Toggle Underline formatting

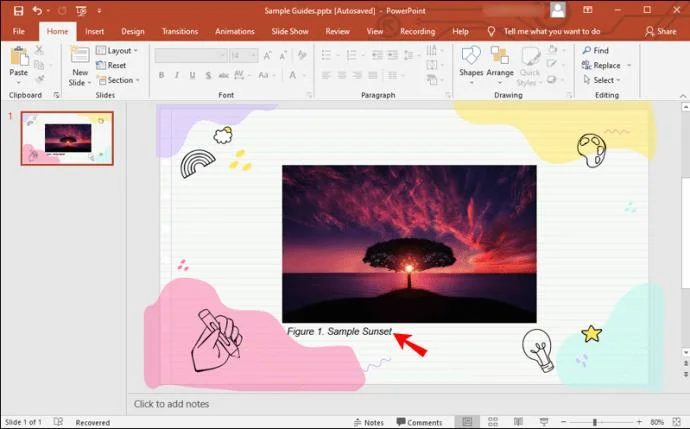[192, 75]
